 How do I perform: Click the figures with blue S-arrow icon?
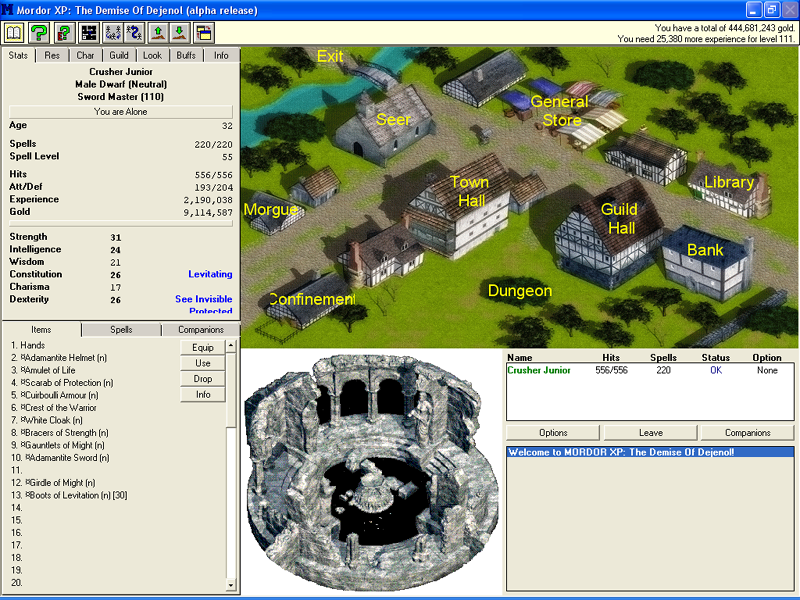136,32
